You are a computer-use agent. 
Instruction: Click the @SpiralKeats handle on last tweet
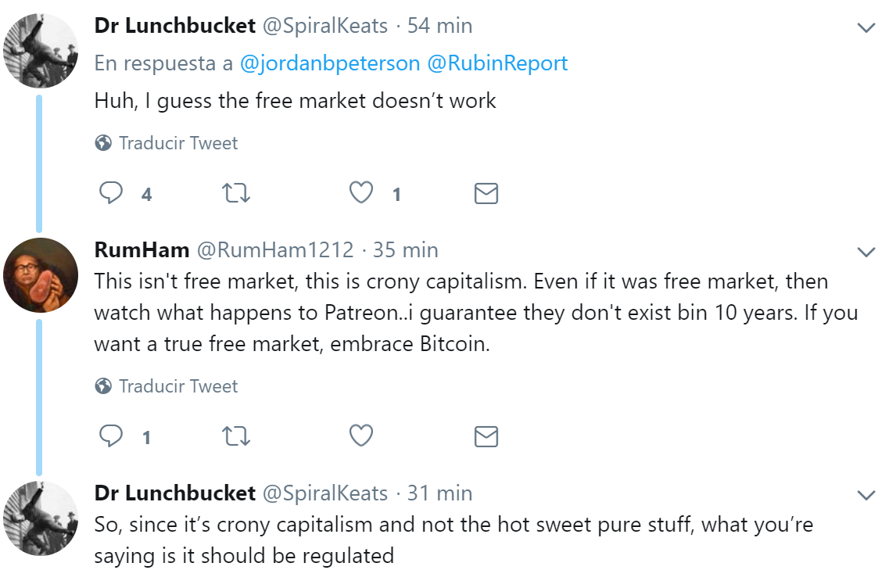click(x=325, y=493)
